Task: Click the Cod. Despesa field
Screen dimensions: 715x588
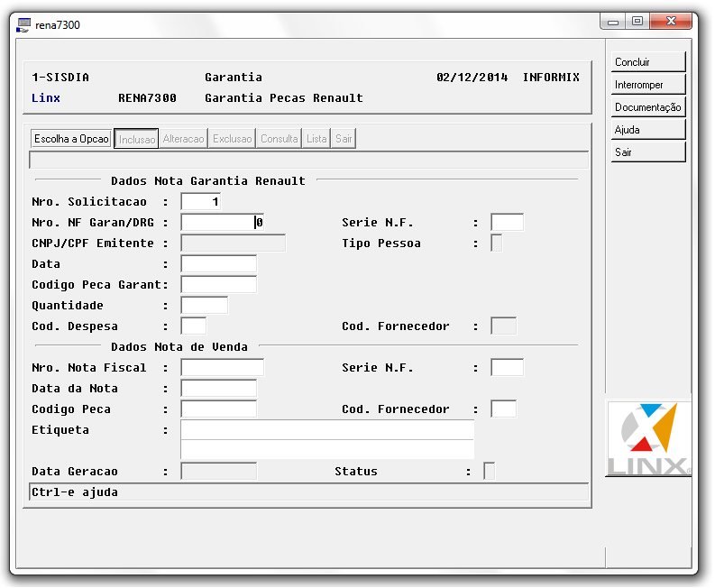Action: click(194, 326)
